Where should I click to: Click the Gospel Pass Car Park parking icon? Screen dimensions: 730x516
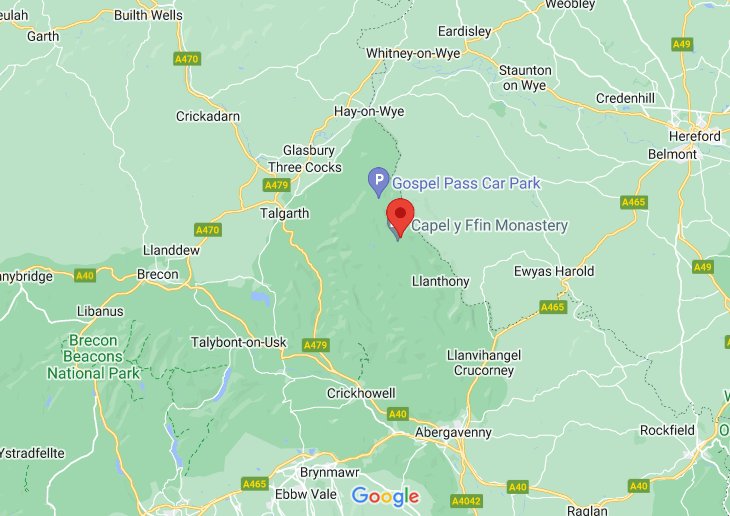[379, 182]
